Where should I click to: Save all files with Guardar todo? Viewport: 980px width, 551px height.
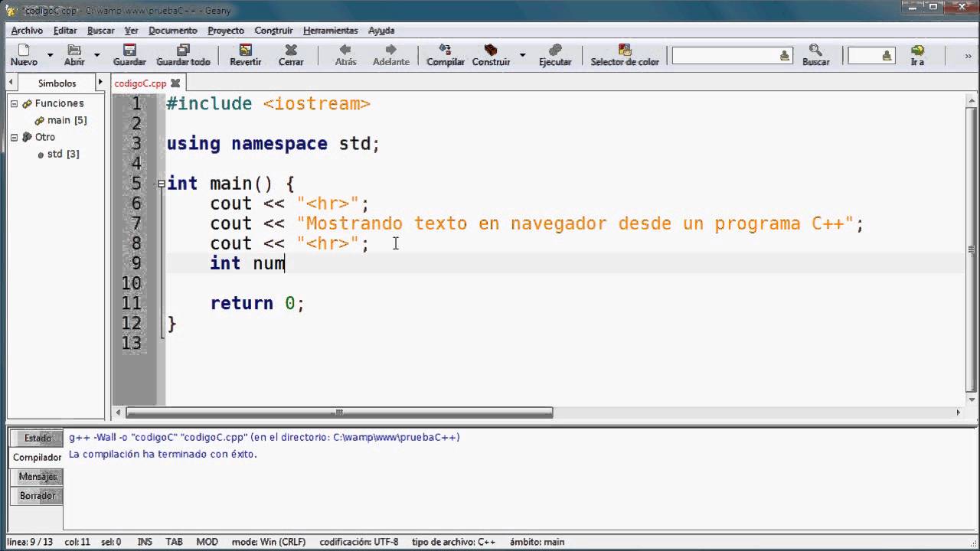pos(182,54)
